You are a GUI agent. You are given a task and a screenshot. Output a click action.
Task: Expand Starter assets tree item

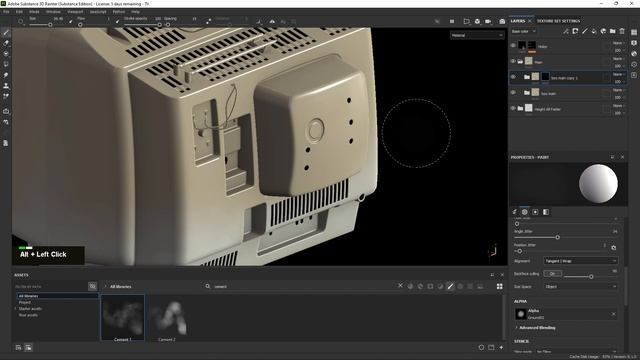point(16,309)
